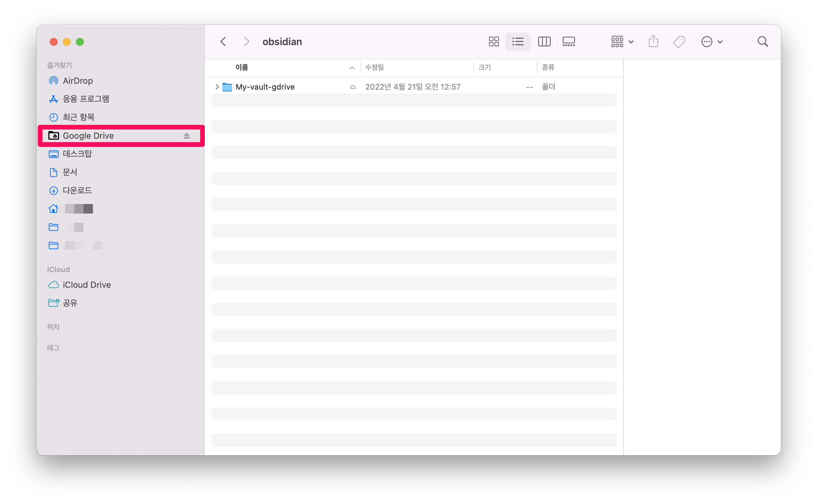Open the Downloads folder in sidebar
Screen dimensions: 818x504
[x=77, y=190]
